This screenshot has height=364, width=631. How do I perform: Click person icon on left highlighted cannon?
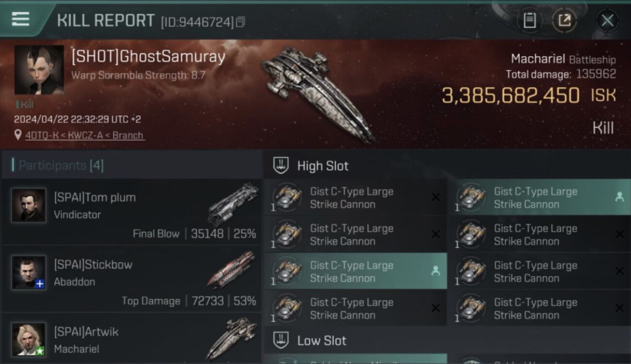tap(435, 271)
